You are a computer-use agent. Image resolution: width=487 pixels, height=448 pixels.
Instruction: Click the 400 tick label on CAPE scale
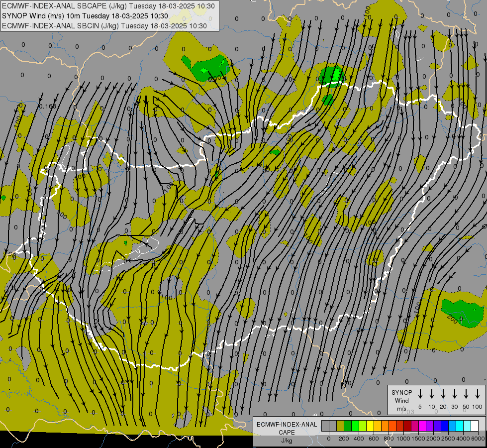[x=359, y=439]
